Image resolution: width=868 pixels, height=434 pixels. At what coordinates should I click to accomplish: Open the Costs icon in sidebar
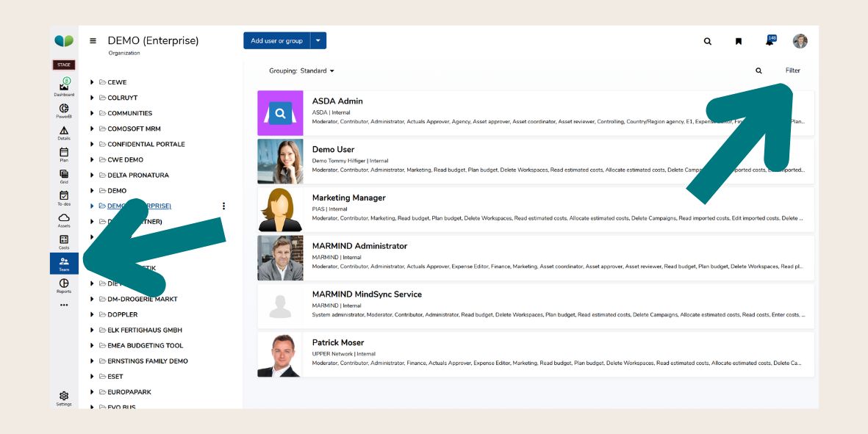tap(64, 240)
